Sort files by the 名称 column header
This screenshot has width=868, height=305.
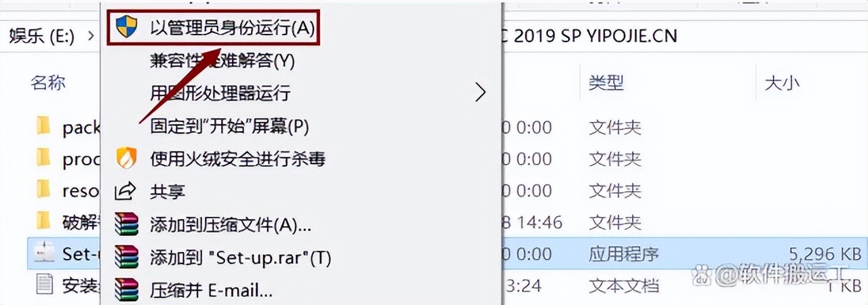47,83
